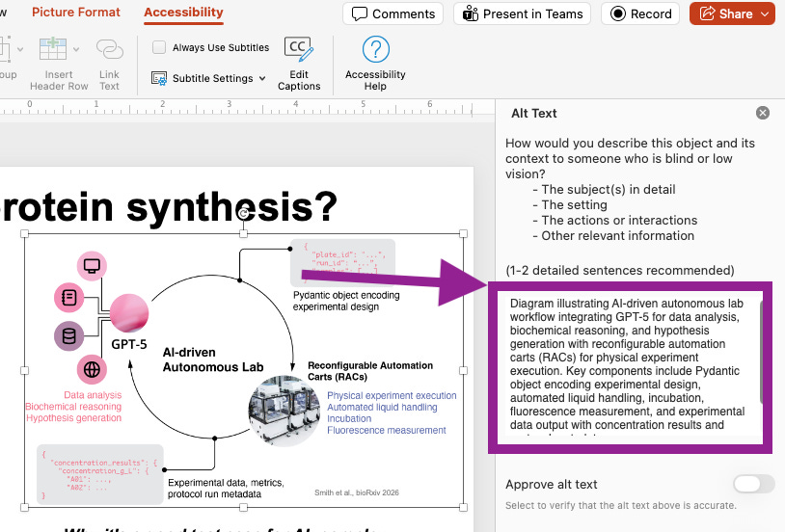785x532 pixels.
Task: Expand the Share dropdown arrow
Action: pyautogui.click(x=766, y=14)
